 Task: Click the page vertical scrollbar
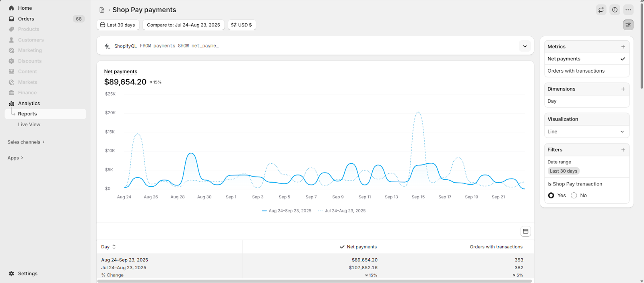coord(642,46)
